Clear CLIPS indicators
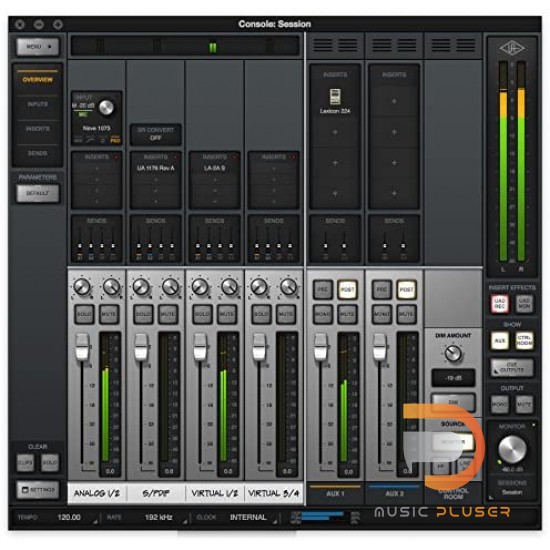Viewport: 550px width, 550px height. coord(25,463)
